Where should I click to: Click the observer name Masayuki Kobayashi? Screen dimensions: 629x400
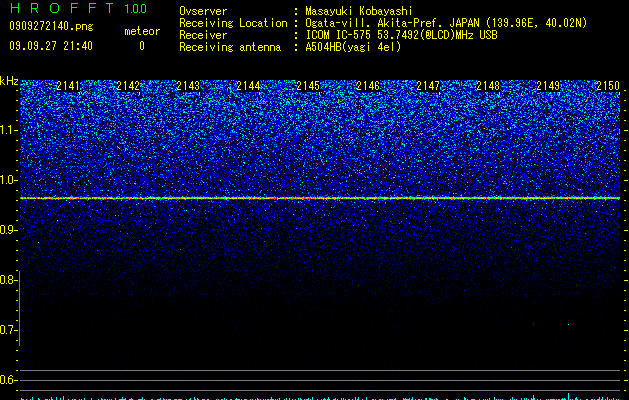tap(359, 11)
